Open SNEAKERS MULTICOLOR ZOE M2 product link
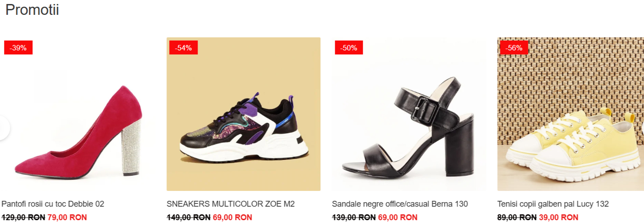The height and width of the screenshot is (222, 644). [x=231, y=204]
